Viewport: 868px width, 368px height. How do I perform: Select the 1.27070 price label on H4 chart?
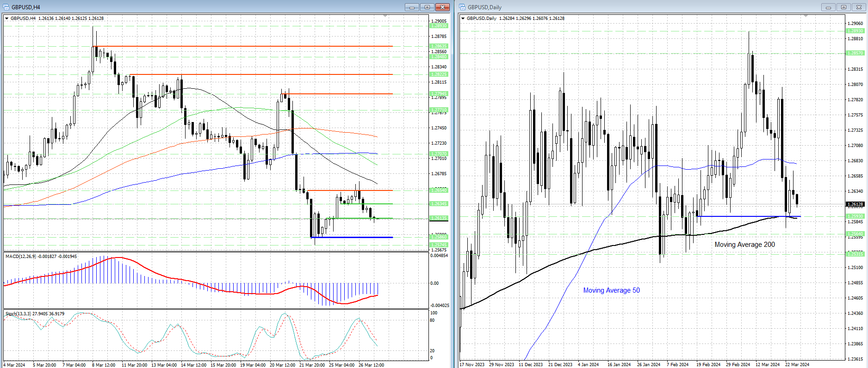[439, 153]
